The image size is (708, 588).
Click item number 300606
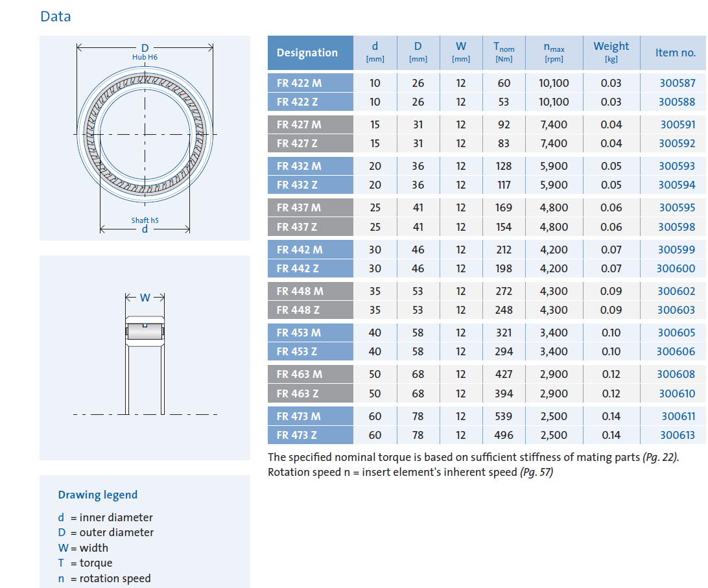(x=676, y=352)
